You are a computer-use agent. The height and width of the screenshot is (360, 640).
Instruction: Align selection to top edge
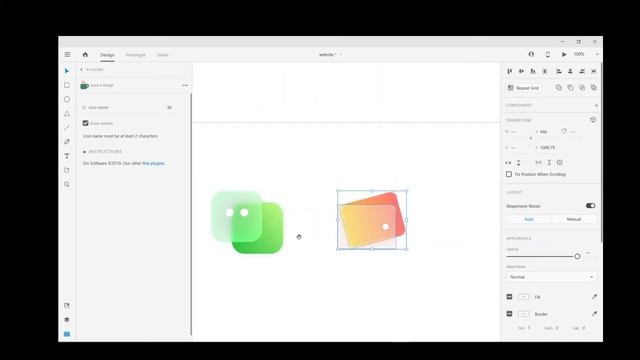[510, 71]
